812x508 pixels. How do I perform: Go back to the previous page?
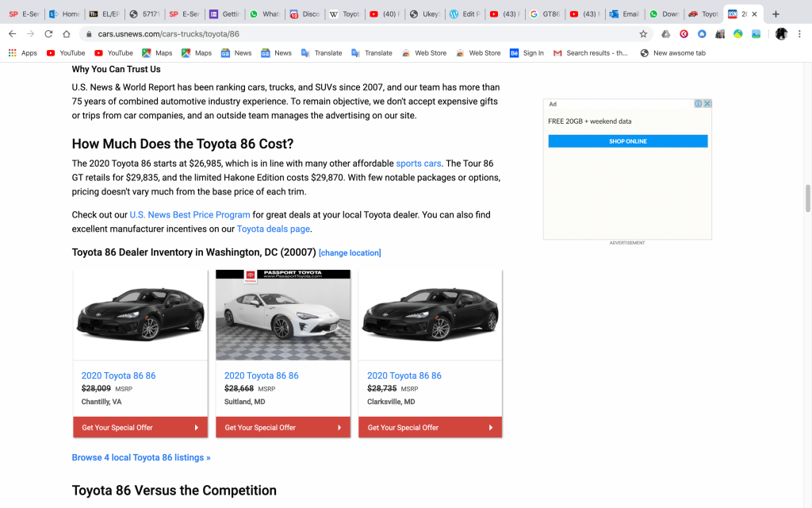pos(12,34)
